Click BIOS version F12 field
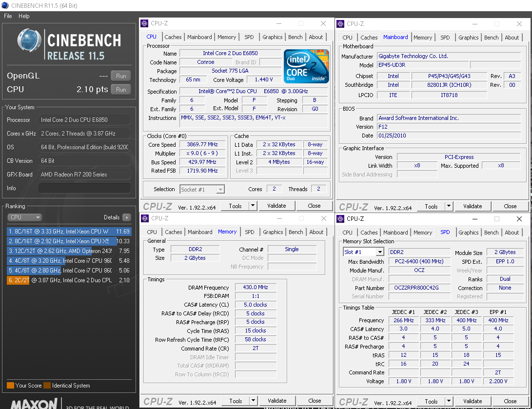The width and height of the screenshot is (532, 409). 449,127
